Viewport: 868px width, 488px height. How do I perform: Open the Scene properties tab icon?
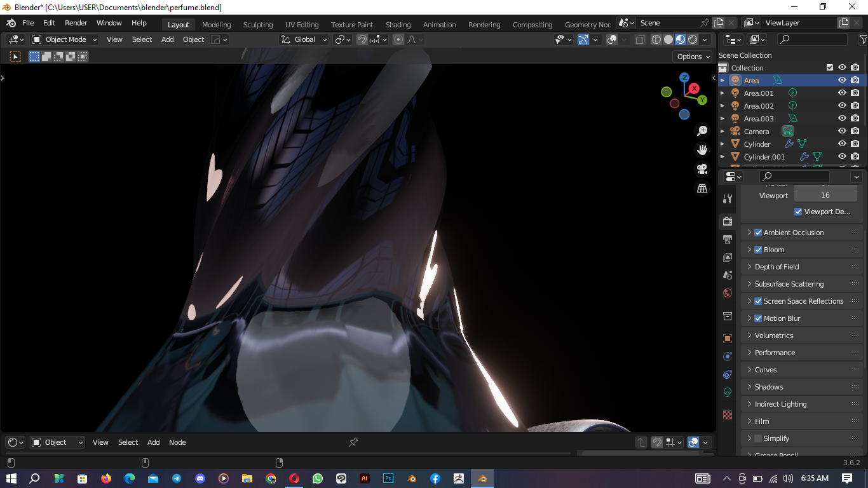click(728, 275)
